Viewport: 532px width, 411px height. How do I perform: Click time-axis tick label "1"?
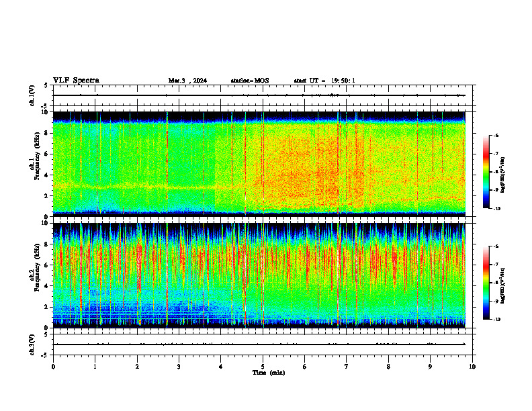point(95,367)
